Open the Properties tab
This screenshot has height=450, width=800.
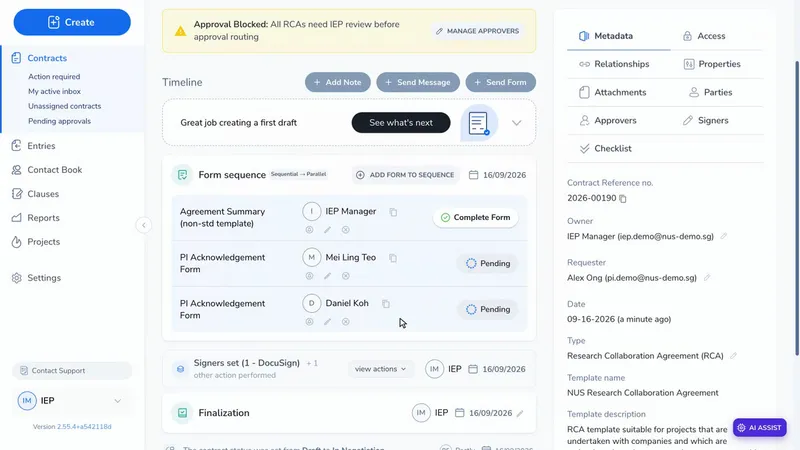click(x=712, y=64)
